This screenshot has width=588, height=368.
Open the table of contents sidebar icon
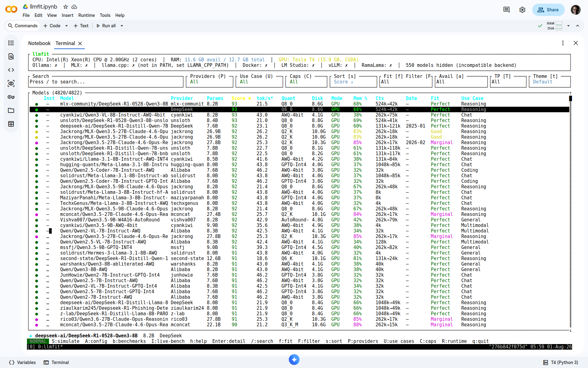click(x=11, y=43)
